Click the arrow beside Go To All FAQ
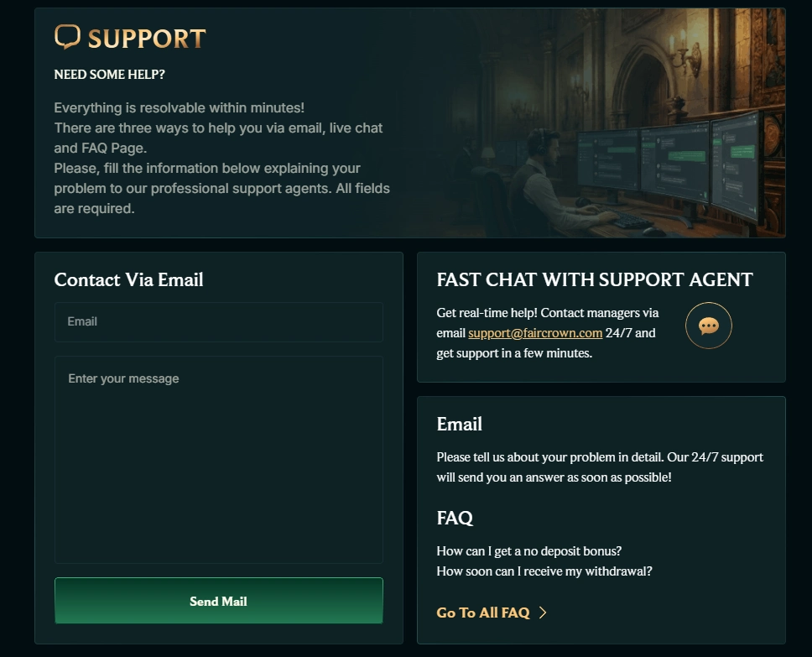This screenshot has height=657, width=812. pos(543,613)
